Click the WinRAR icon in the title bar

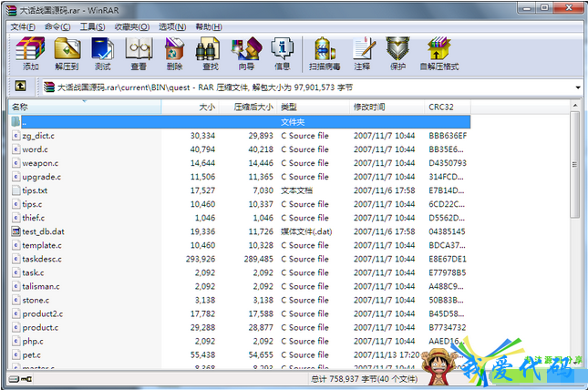coord(12,10)
